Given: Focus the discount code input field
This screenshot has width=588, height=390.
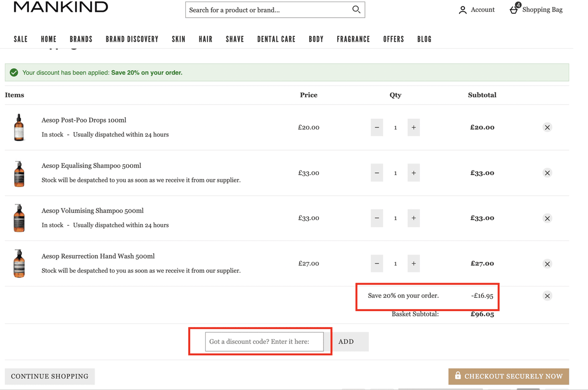Looking at the screenshot, I should 265,342.
